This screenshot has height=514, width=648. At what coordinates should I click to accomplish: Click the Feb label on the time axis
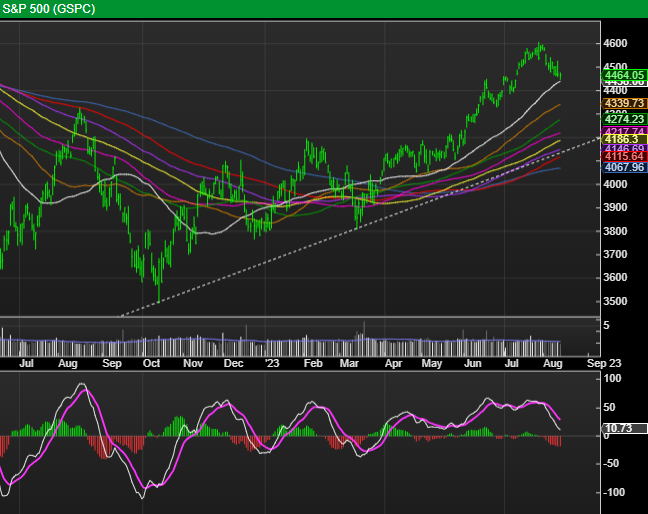tap(313, 363)
